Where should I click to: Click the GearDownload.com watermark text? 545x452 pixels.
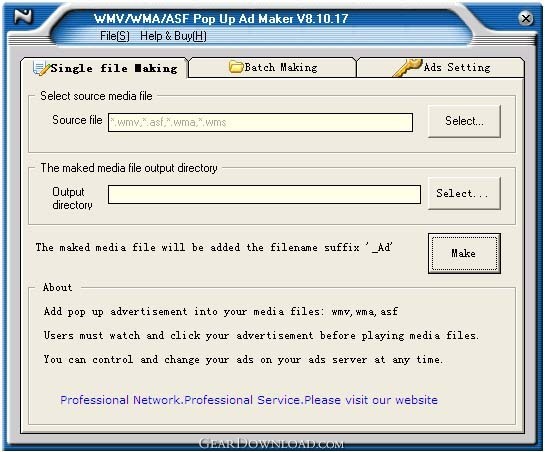[x=271, y=443]
